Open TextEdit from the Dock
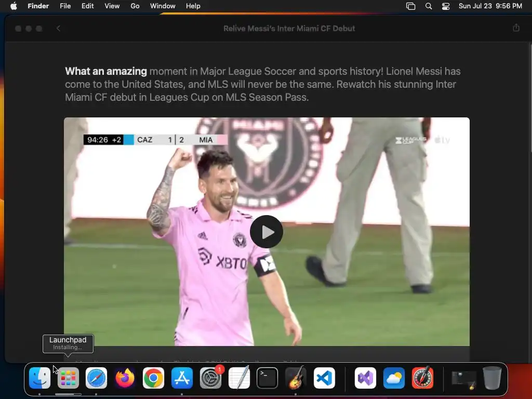The height and width of the screenshot is (399, 532). point(239,378)
